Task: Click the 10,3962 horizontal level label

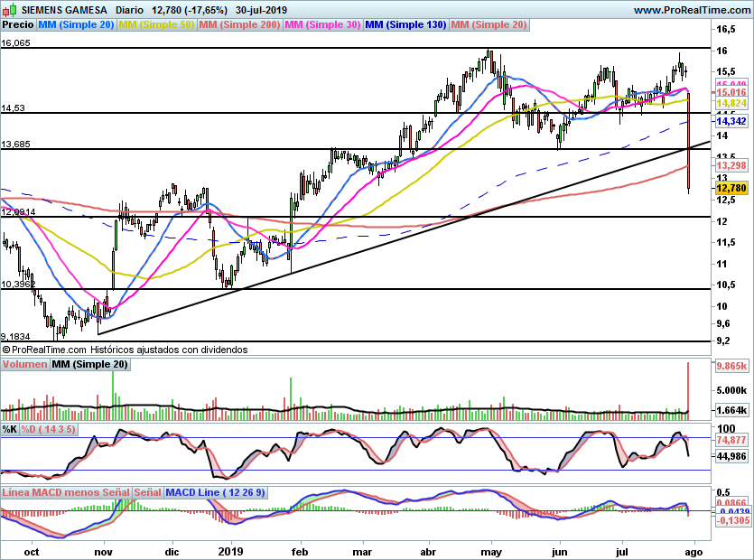Action: (x=18, y=285)
